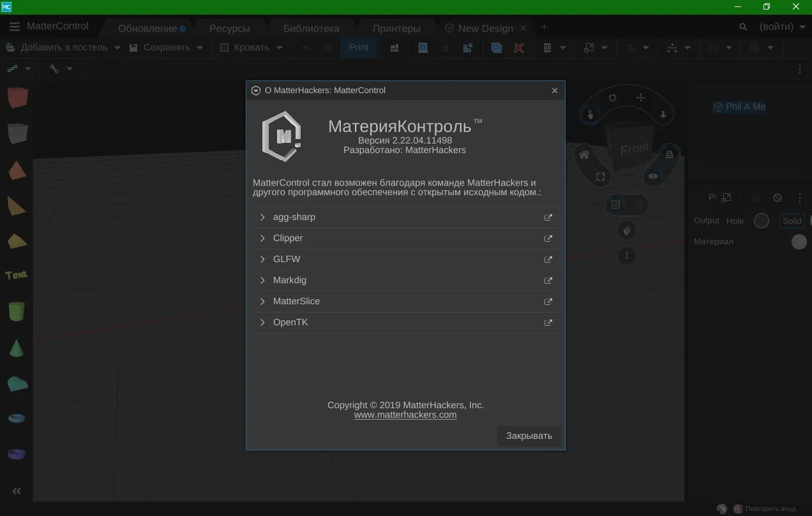Open the (войти) sign-in dropdown

tap(782, 27)
